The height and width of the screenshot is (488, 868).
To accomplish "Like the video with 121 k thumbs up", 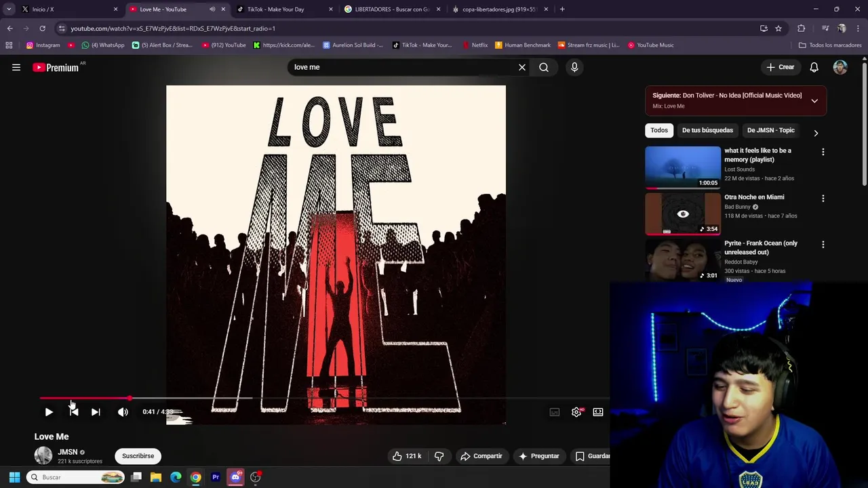I will pyautogui.click(x=406, y=456).
